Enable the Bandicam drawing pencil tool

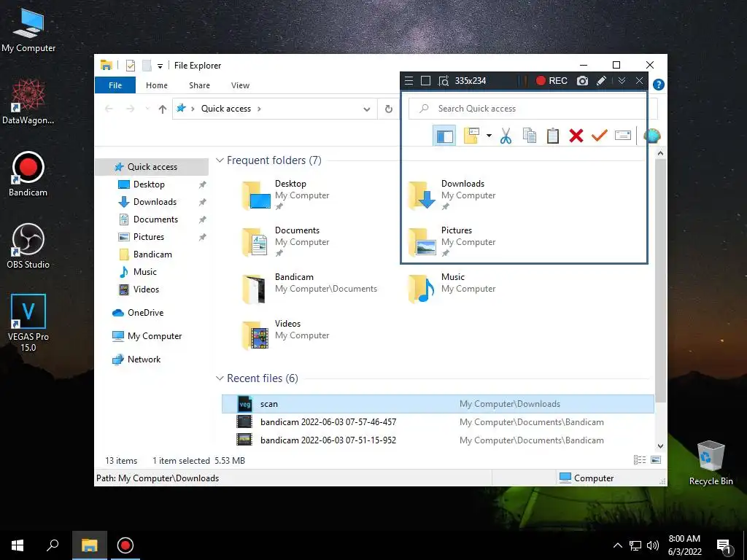(601, 81)
